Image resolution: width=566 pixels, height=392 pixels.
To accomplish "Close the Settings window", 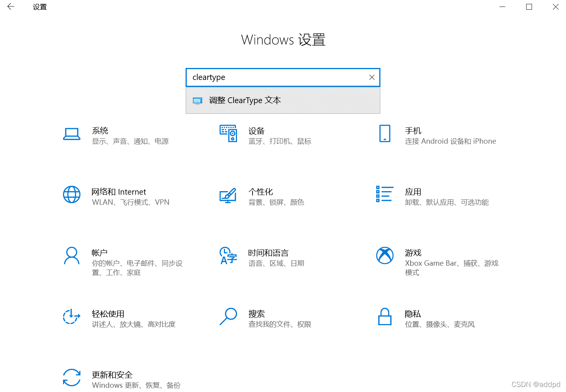I will pos(556,7).
